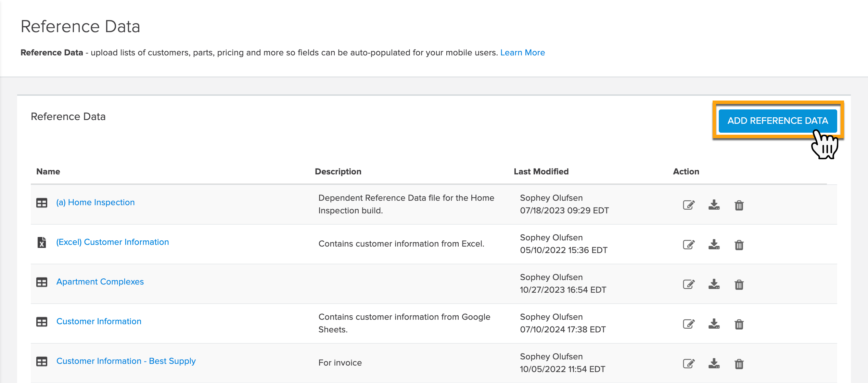Image resolution: width=868 pixels, height=383 pixels.
Task: Open the Learn More link
Action: click(522, 53)
